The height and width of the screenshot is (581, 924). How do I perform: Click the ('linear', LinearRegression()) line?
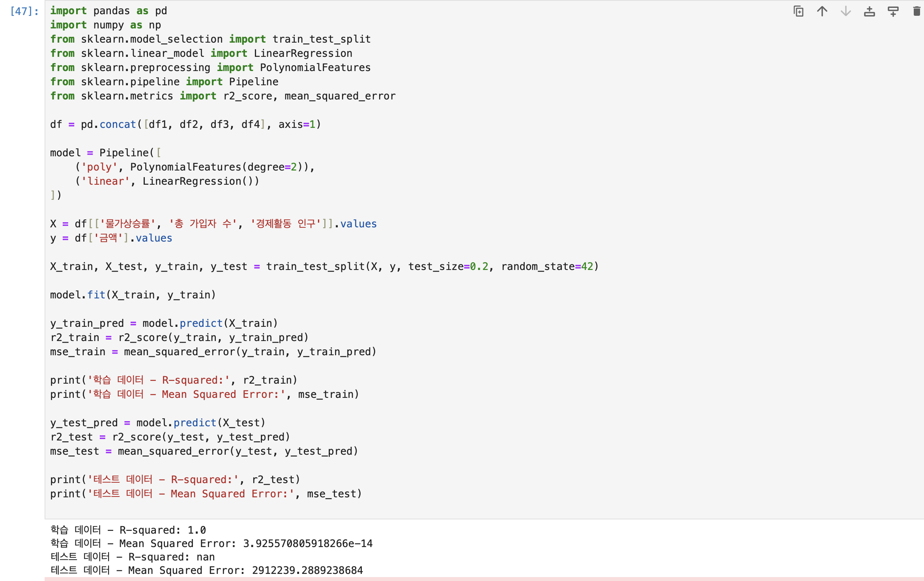[x=167, y=181]
